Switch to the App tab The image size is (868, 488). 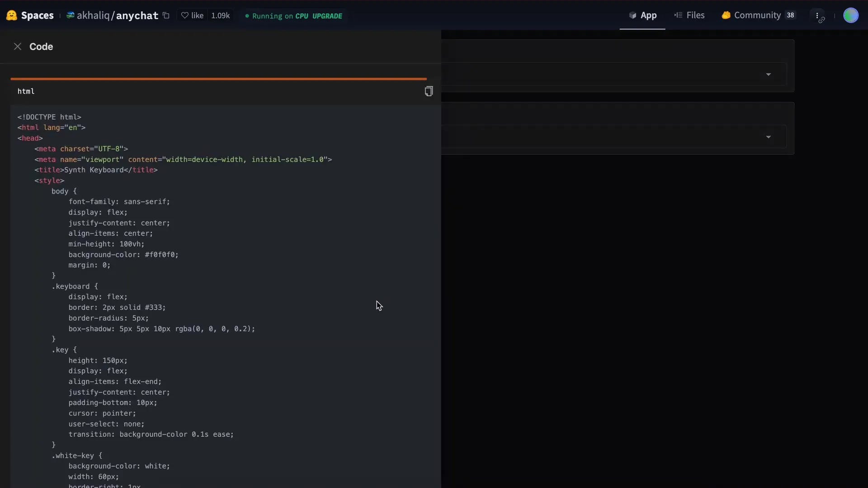click(x=647, y=15)
